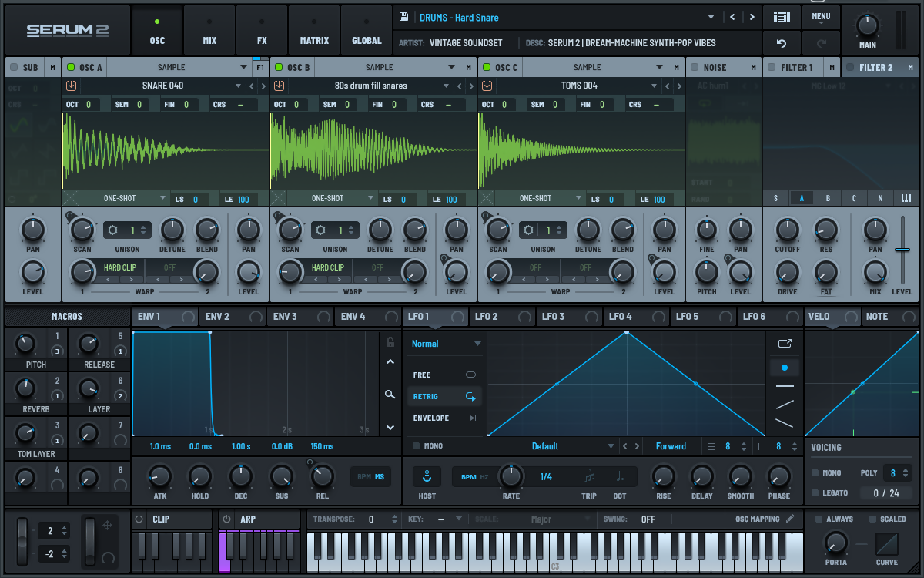Check the LFO MONO checkbox
The image size is (924, 578).
(x=417, y=446)
